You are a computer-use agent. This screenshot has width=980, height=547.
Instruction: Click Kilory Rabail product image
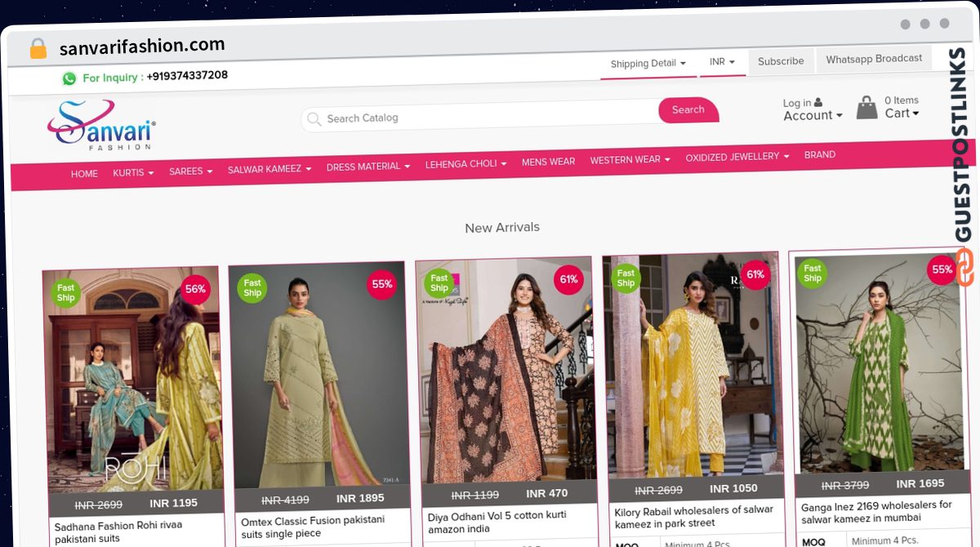point(693,366)
